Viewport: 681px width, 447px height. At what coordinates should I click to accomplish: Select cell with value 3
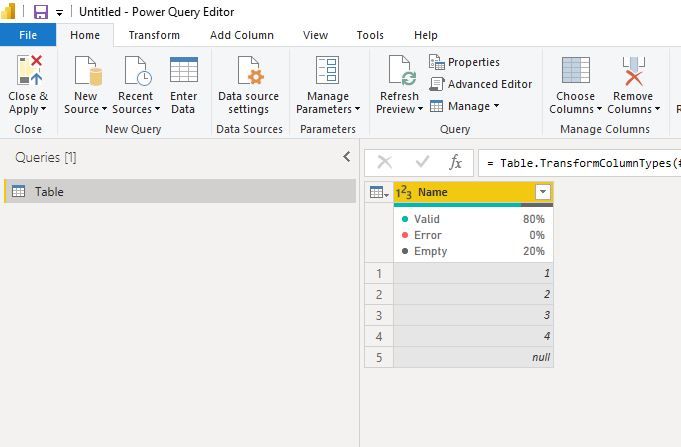[473, 315]
